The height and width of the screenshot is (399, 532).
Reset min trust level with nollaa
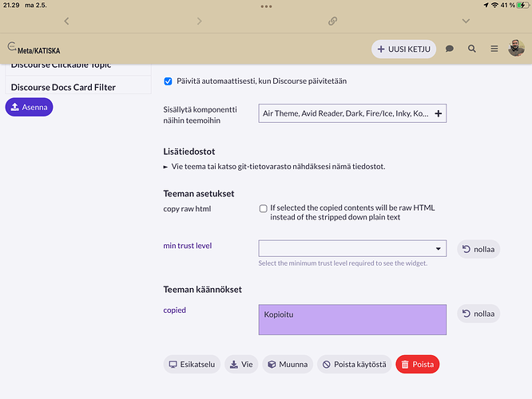478,249
